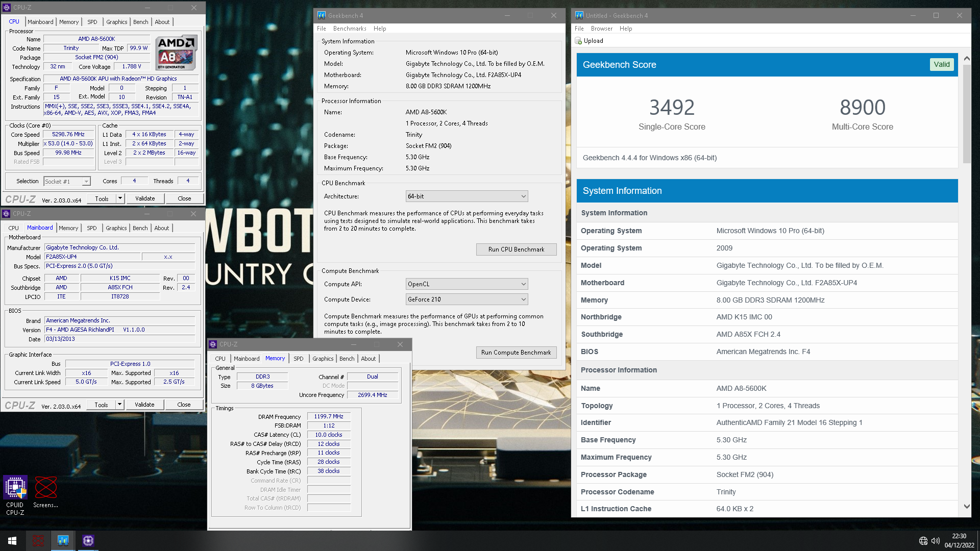Open the Compute Device GeForce 210 dropdown
Screen dimensions: 980x551
pyautogui.click(x=467, y=299)
